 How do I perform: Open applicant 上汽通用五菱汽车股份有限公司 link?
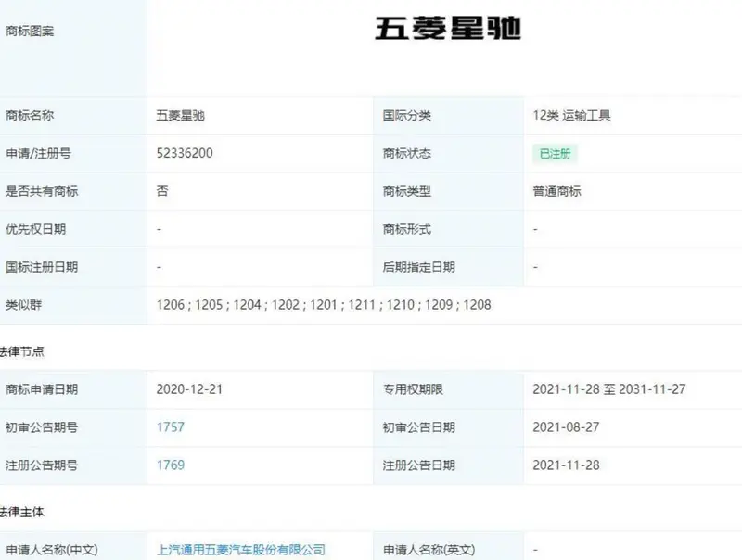[x=241, y=550]
